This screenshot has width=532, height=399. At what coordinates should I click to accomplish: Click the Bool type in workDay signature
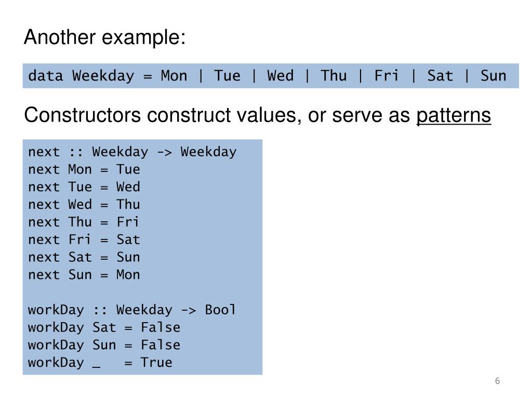point(220,310)
